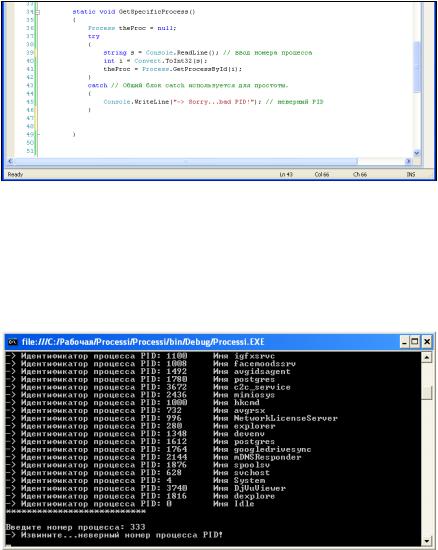Viewport: 438px width, 550px height.
Task: Click console row for facemoodssrv
Action: click(151, 364)
